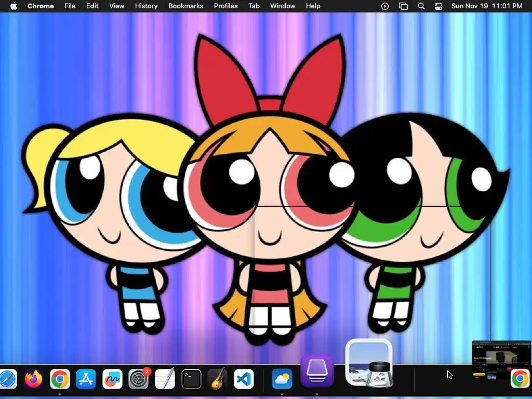Open the Edit menu

coord(92,6)
